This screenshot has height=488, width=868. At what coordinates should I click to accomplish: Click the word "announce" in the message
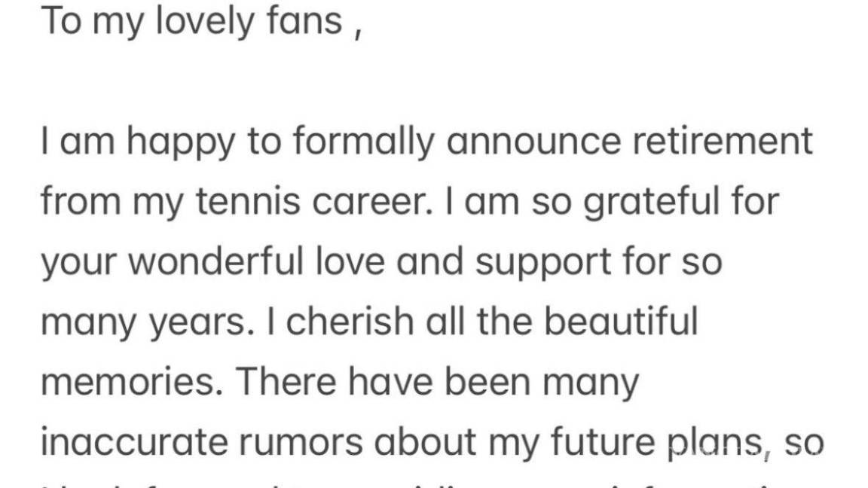pyautogui.click(x=531, y=142)
